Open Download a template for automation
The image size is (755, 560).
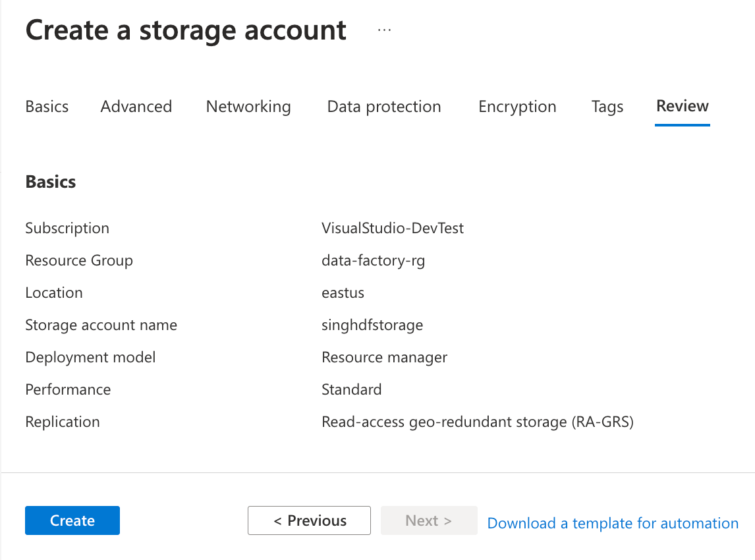612,522
